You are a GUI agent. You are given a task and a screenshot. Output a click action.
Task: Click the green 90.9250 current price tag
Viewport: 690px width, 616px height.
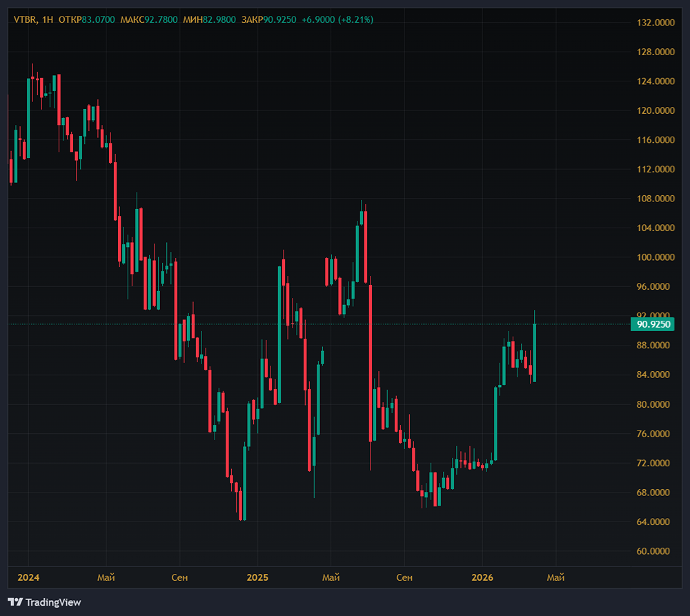click(651, 324)
